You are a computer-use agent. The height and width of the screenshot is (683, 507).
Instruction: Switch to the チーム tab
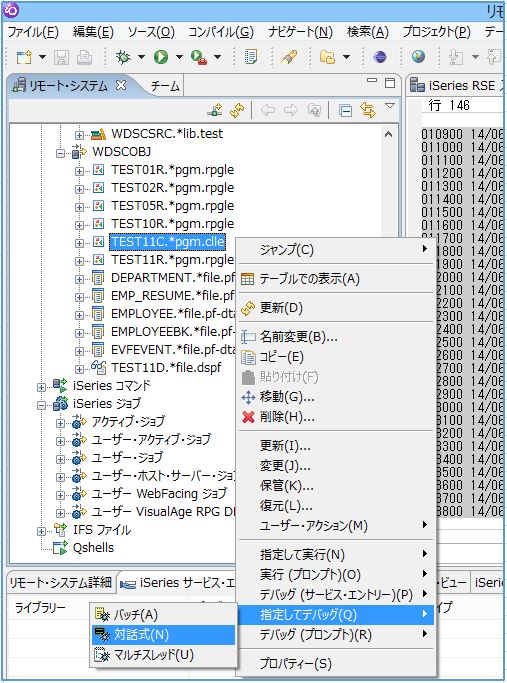pos(165,86)
